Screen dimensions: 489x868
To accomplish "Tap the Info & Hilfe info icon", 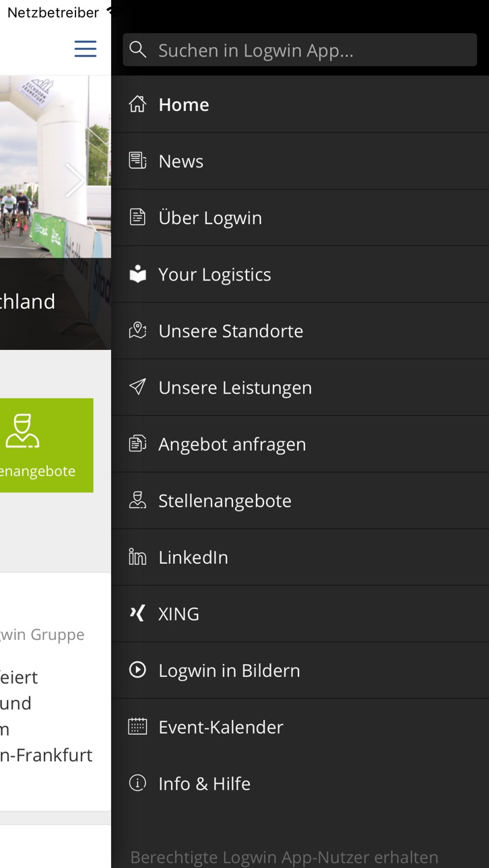I will [x=137, y=783].
